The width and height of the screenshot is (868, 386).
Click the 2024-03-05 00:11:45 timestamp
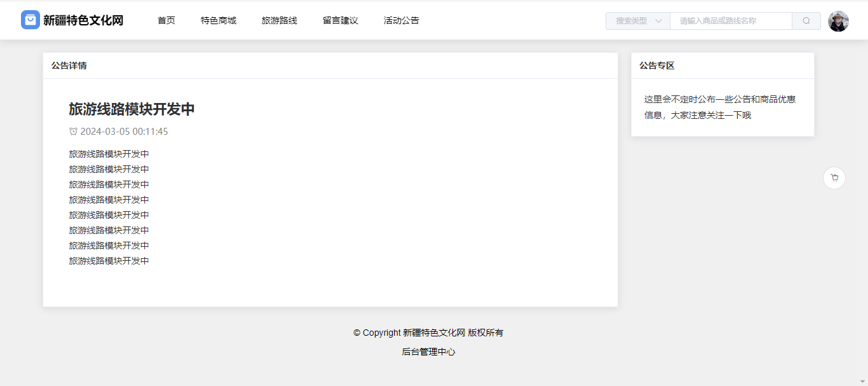click(124, 132)
